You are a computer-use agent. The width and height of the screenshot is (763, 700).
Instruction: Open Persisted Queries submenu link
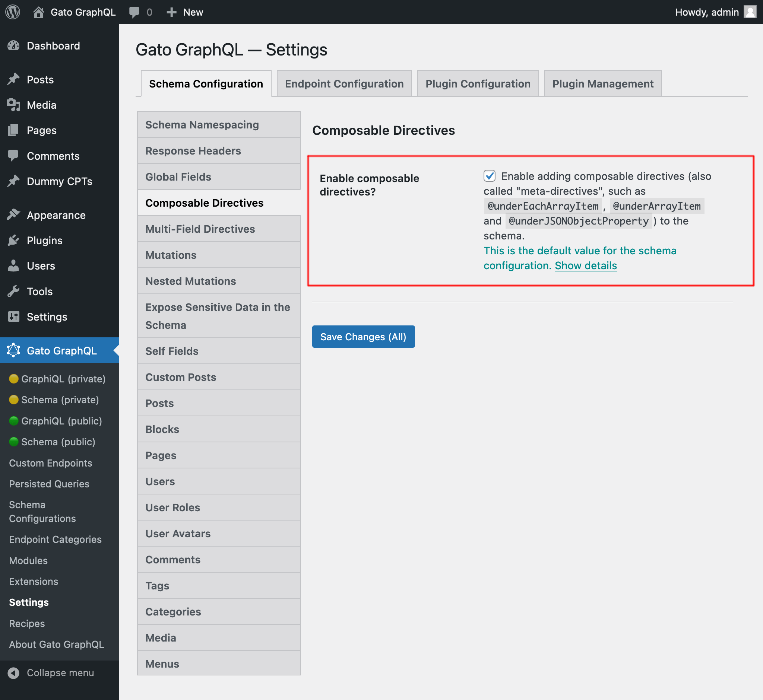point(49,484)
